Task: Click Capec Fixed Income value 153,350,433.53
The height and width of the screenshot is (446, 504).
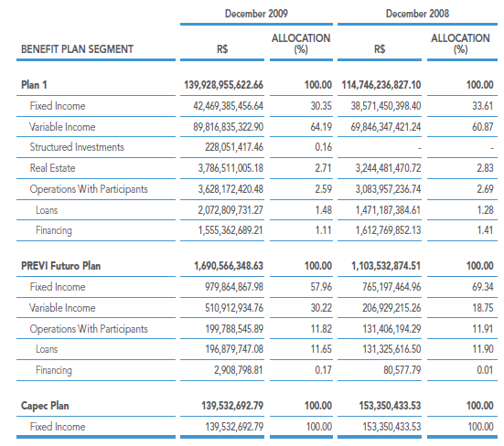Action: click(391, 427)
